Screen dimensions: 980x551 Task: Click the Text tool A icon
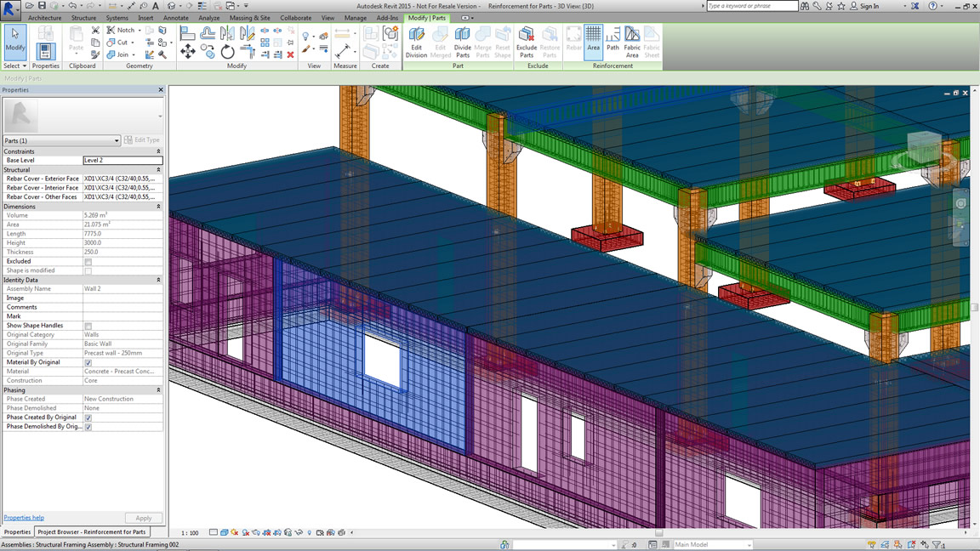pos(156,6)
